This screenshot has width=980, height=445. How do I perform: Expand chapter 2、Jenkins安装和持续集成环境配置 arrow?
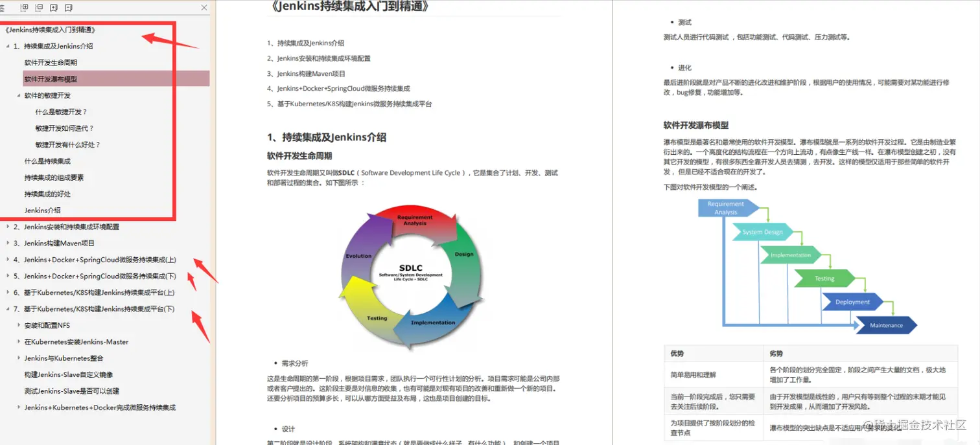[x=8, y=227]
